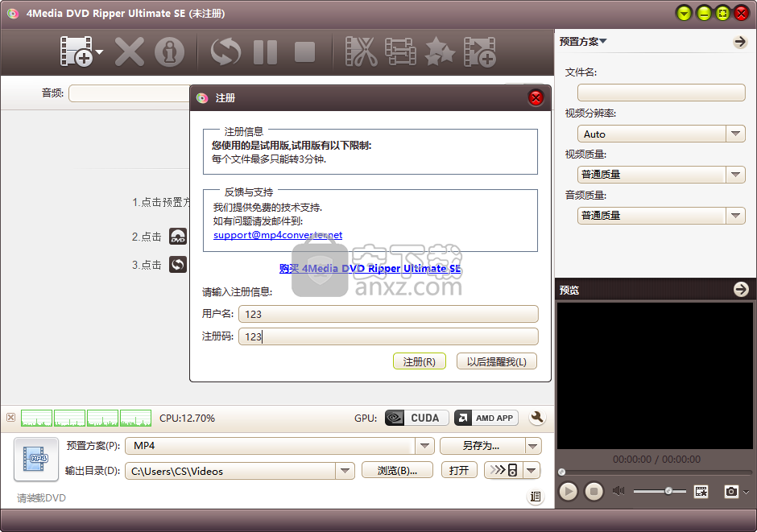Viewport: 757px width, 532px height.
Task: Click the log list icon in status bar
Action: (535, 497)
